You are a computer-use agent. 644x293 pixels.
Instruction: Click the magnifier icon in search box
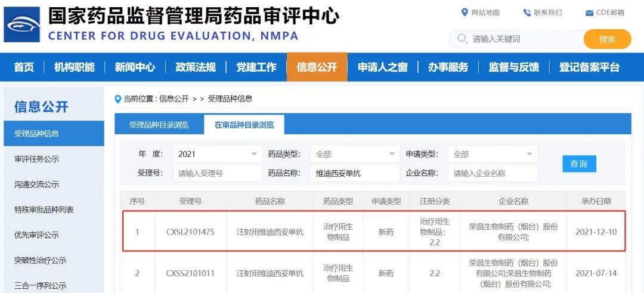pos(462,39)
